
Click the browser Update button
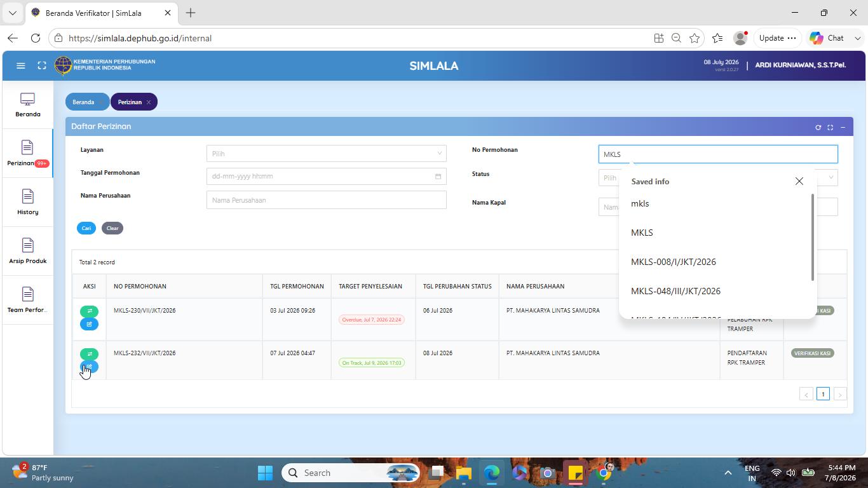[777, 38]
